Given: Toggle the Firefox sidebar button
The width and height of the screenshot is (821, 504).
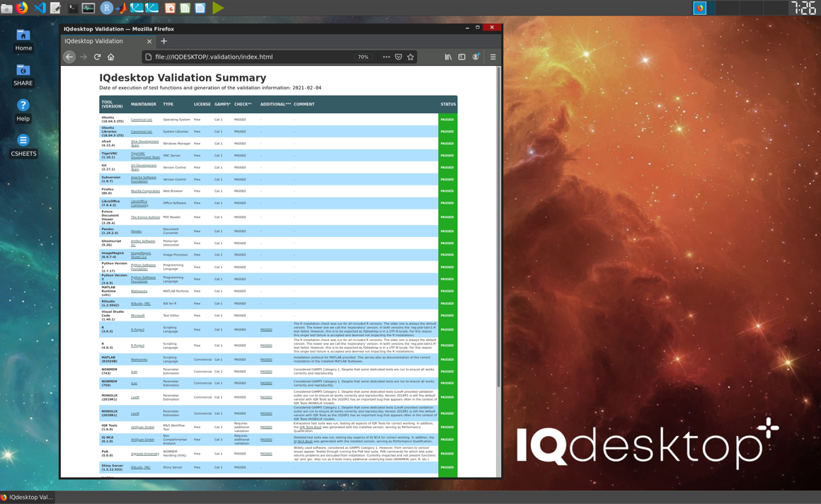Looking at the screenshot, I should pyautogui.click(x=461, y=57).
